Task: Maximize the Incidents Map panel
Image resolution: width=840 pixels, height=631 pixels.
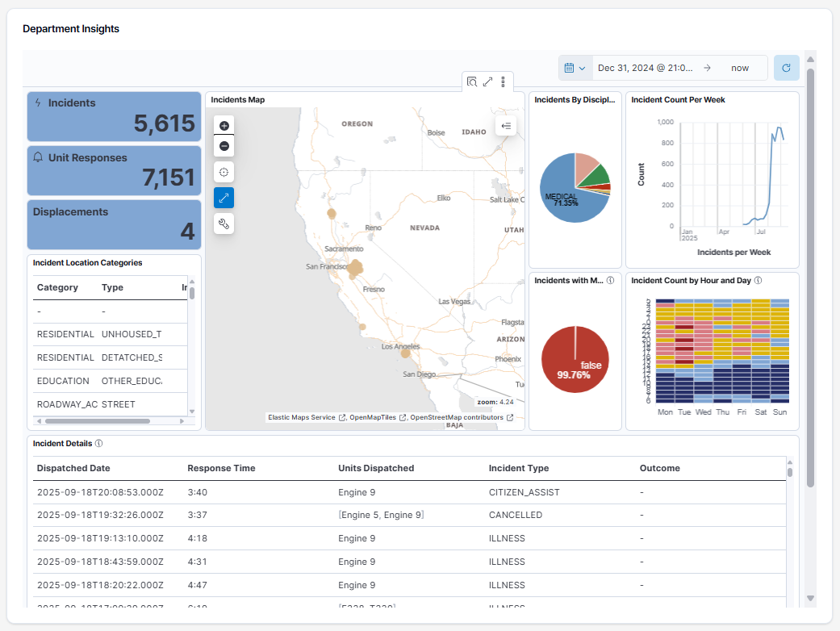Action: click(x=487, y=81)
